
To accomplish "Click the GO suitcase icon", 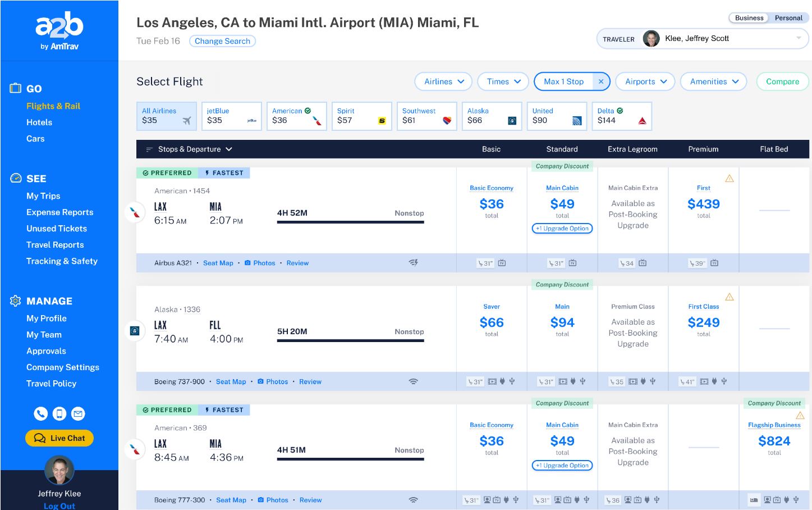I will [15, 88].
